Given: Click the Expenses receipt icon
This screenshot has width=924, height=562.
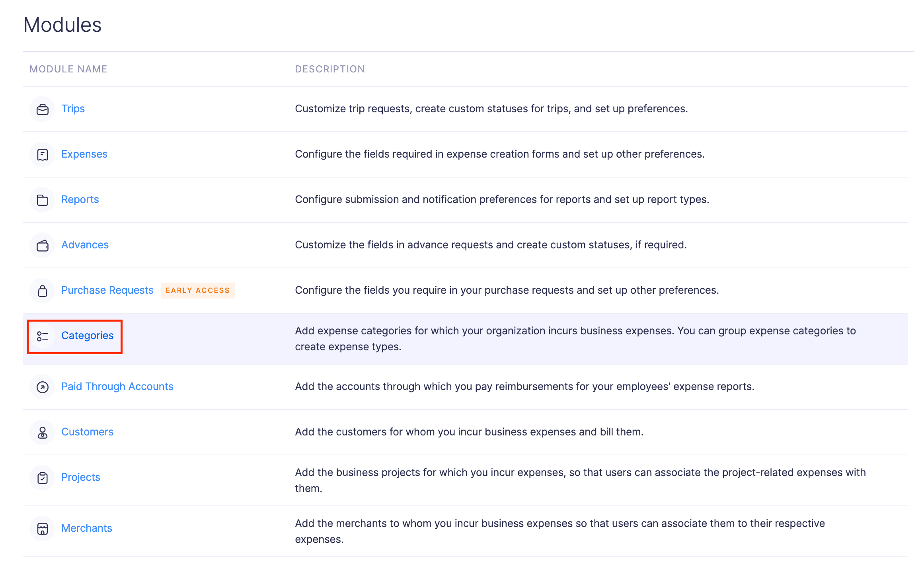Looking at the screenshot, I should point(42,154).
